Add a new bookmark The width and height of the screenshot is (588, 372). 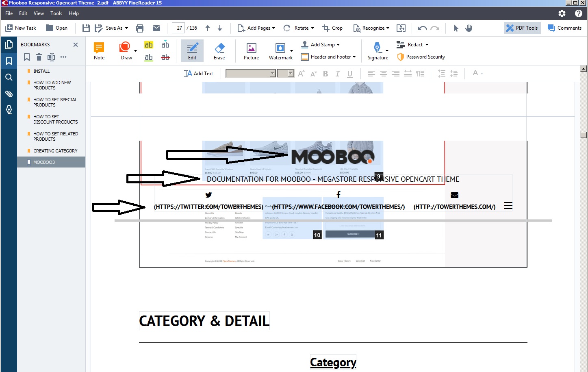[x=27, y=57]
